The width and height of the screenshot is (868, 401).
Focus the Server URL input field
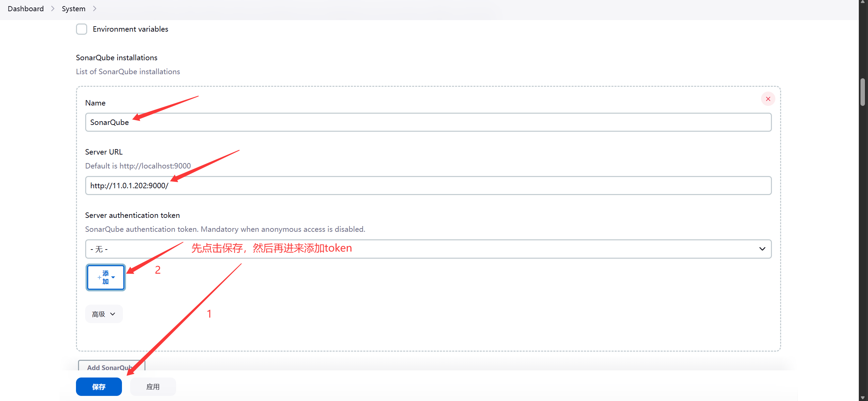[x=428, y=186]
